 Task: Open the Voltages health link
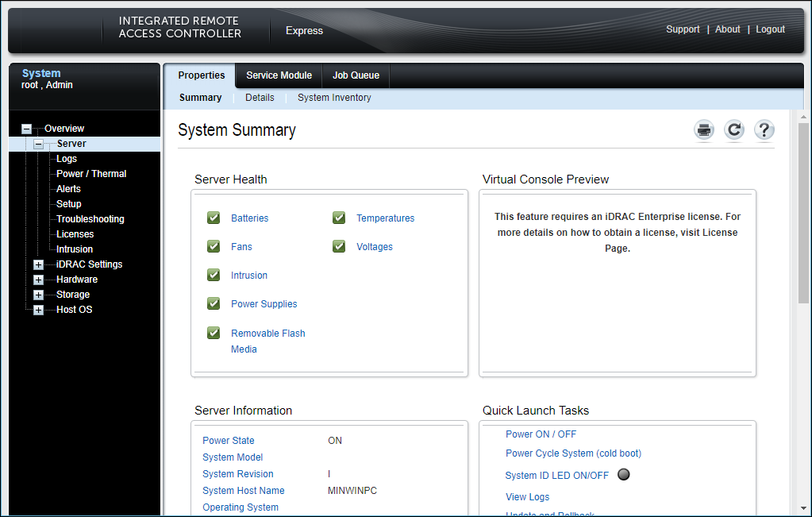[x=375, y=246]
